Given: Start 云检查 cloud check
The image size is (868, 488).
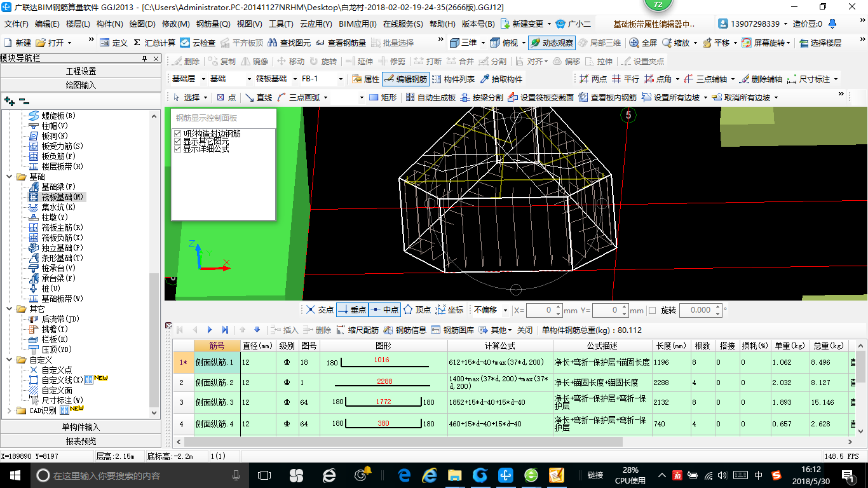Looking at the screenshot, I should click(198, 43).
